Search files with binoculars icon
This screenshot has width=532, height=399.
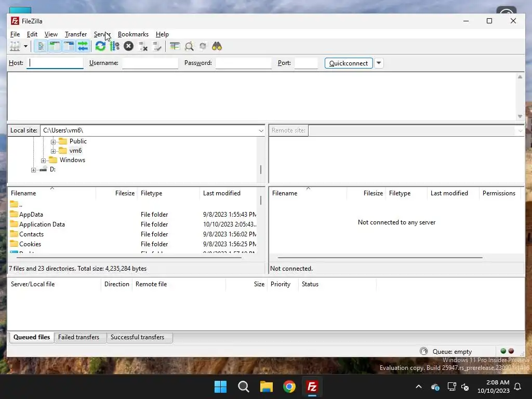217,46
